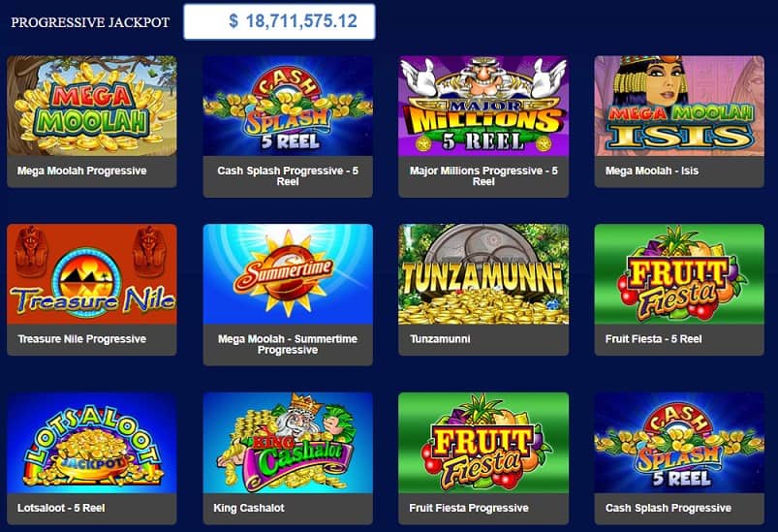Click the Mega Moolah Progressive title
The width and height of the screenshot is (778, 532).
[x=81, y=171]
